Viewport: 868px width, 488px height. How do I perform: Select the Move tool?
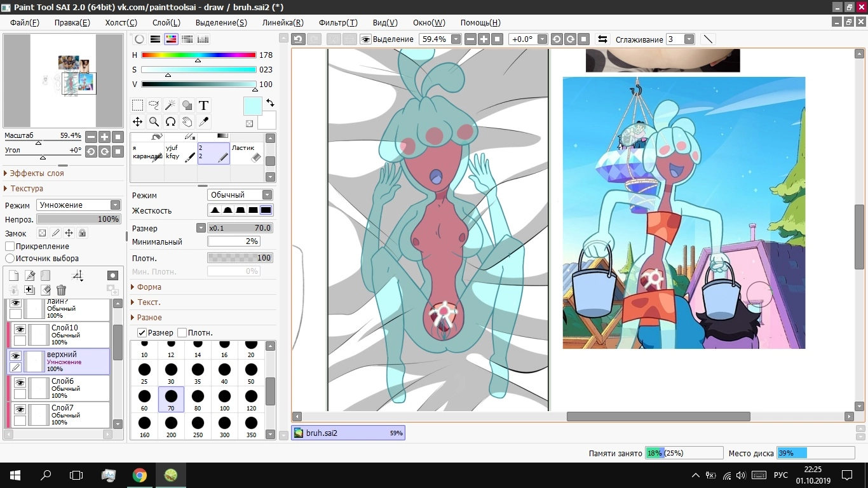(x=137, y=122)
